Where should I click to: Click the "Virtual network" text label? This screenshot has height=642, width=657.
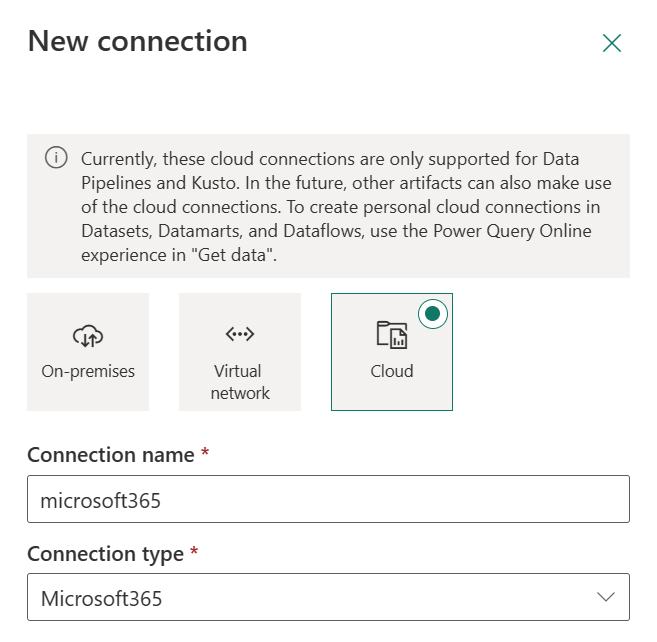click(240, 381)
